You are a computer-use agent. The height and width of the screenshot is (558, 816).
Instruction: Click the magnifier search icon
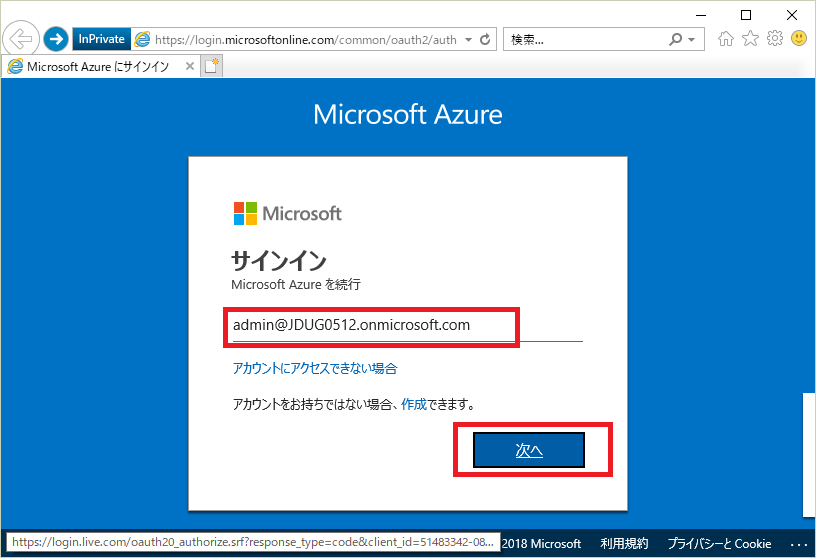(675, 39)
